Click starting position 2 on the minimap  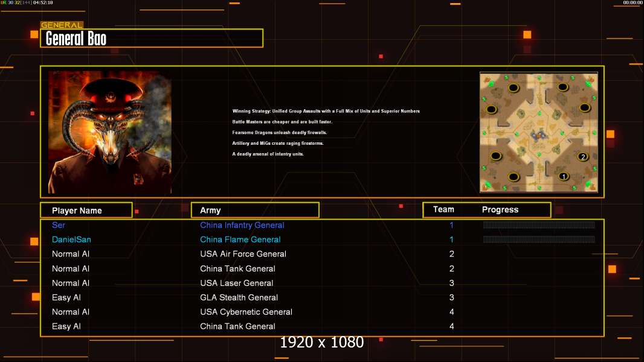coord(582,157)
